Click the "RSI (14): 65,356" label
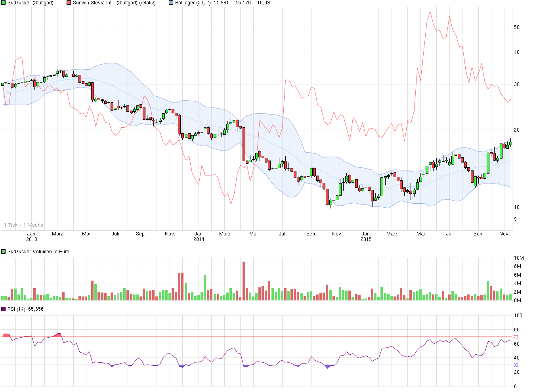This screenshot has width=535, height=392. (x=25, y=309)
